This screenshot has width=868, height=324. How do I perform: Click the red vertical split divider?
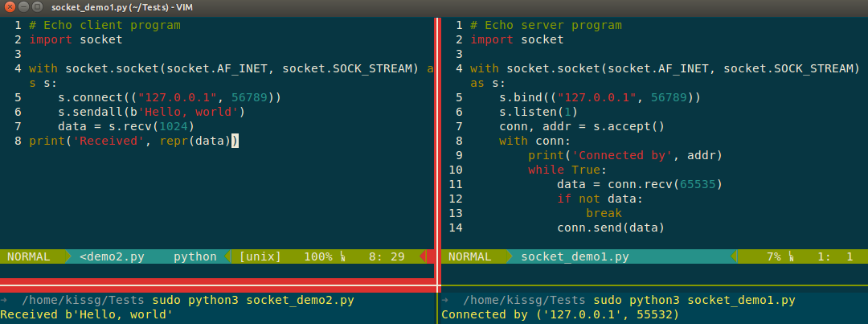click(437, 150)
